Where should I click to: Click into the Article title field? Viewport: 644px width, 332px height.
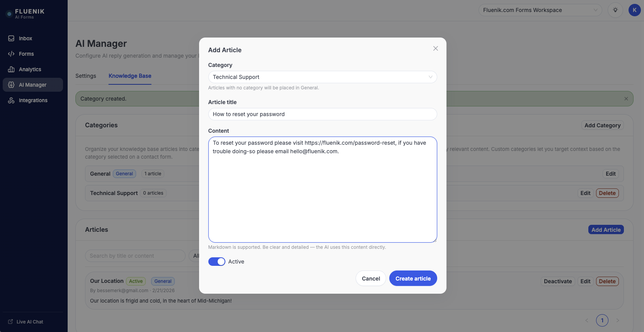tap(322, 114)
